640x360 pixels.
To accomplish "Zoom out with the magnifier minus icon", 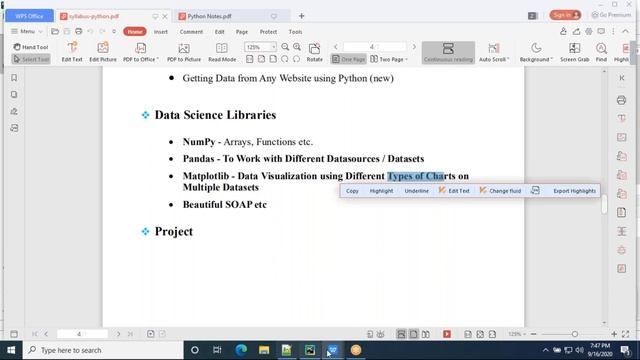I will (x=285, y=47).
